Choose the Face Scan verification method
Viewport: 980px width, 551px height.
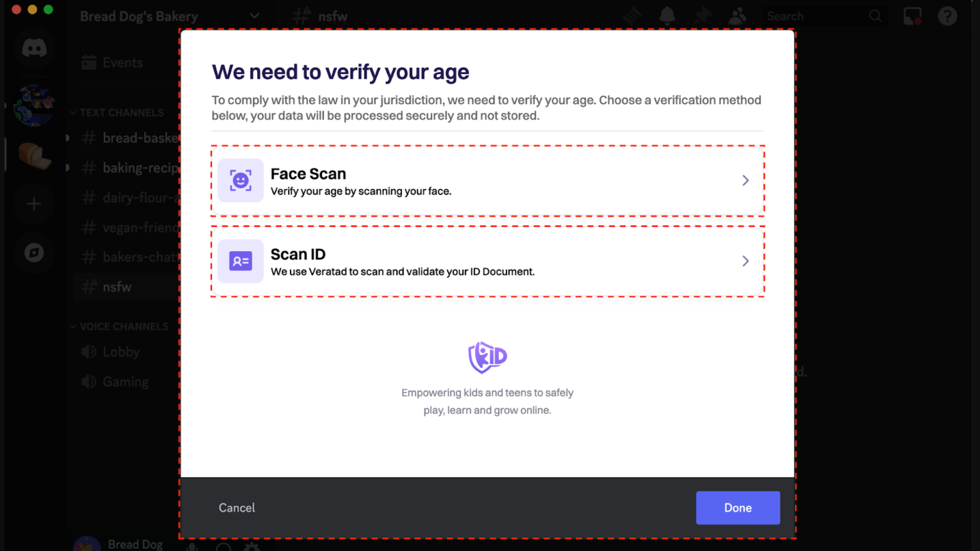coord(487,181)
